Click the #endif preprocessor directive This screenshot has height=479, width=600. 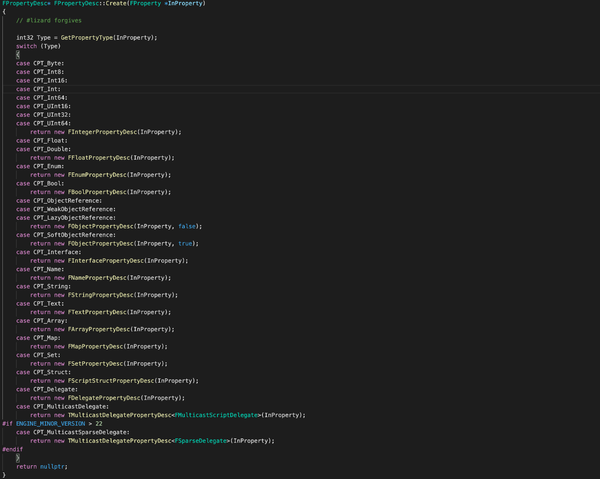tap(12, 449)
